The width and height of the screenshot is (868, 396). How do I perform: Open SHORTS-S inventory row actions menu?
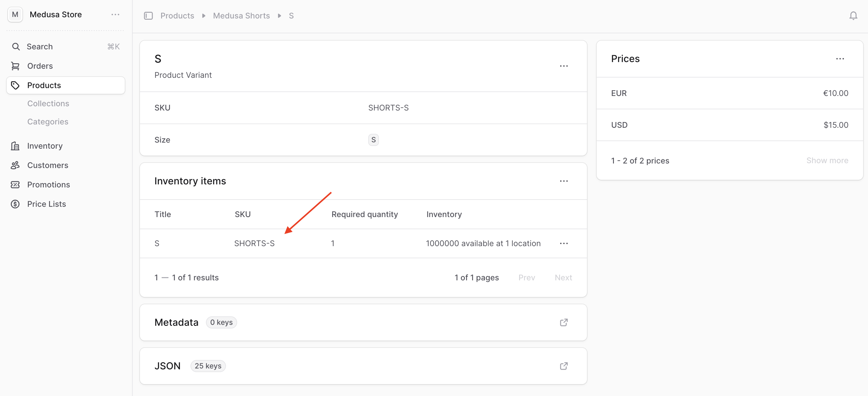point(563,243)
